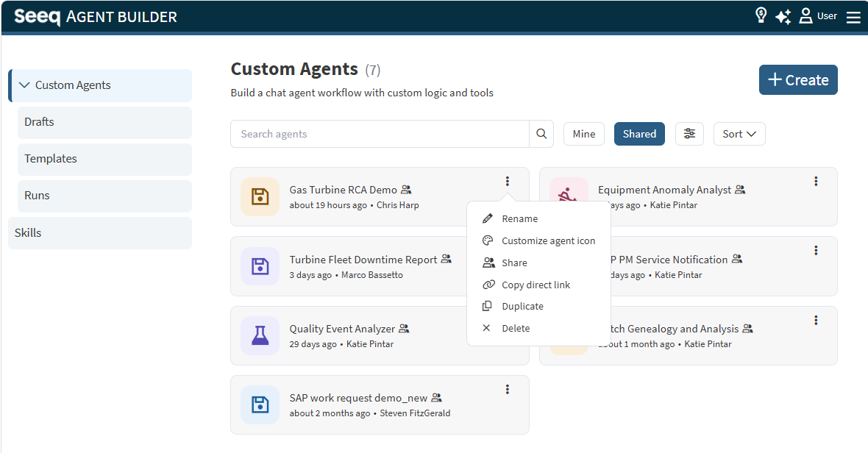Click the 'Chris Harp' author text
The width and height of the screenshot is (868, 453).
click(397, 205)
